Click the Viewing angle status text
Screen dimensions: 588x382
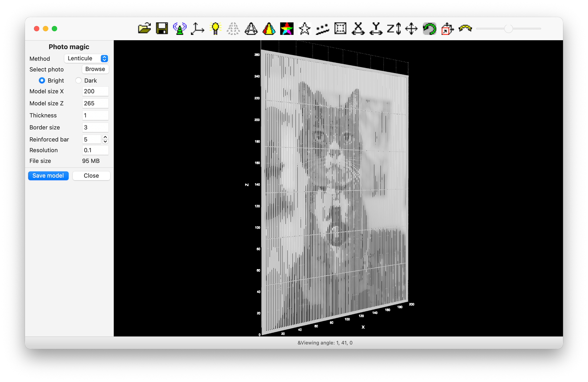[325, 343]
